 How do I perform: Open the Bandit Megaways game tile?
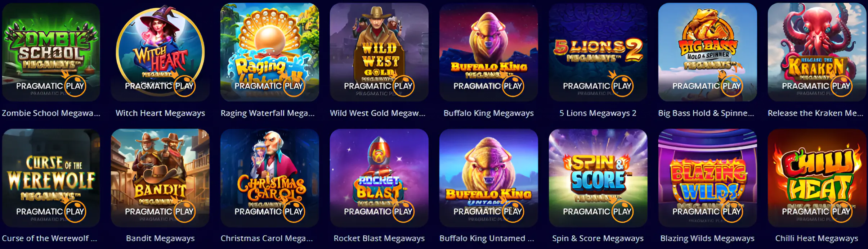160,178
